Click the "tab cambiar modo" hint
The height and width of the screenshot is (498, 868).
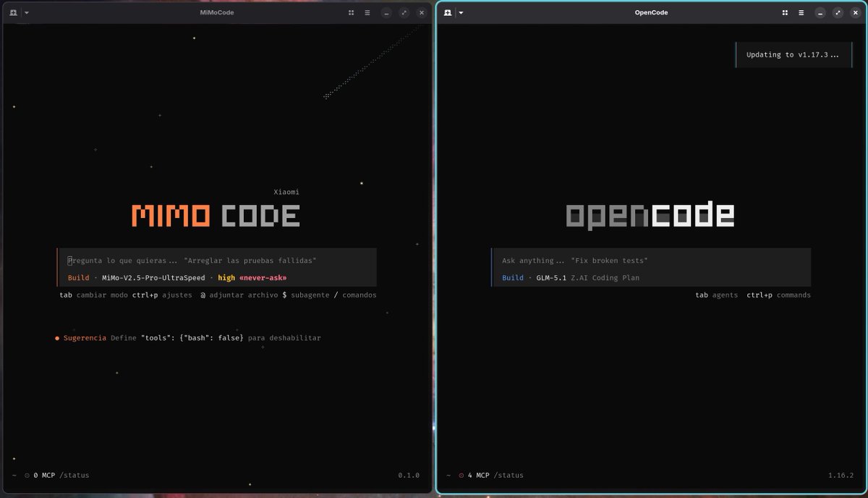[94, 295]
